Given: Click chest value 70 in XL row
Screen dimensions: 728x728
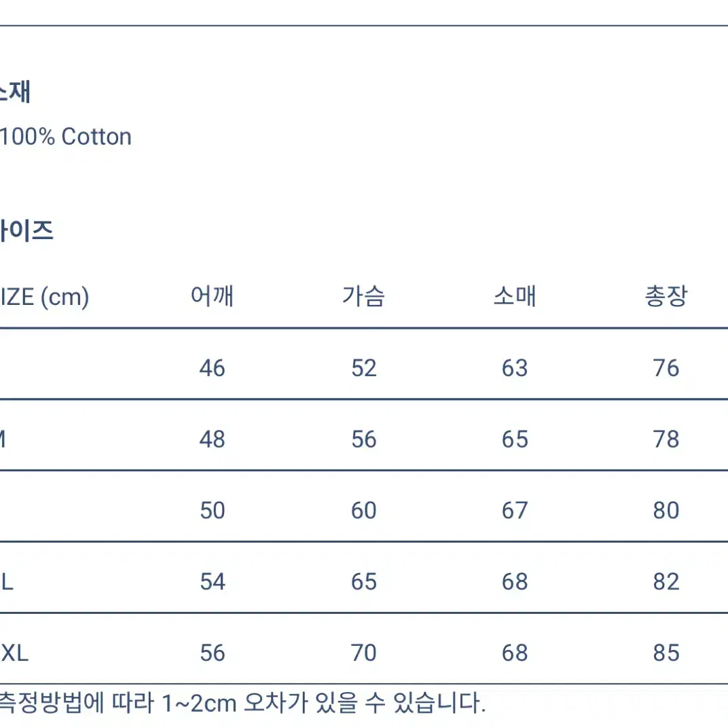Looking at the screenshot, I should 363,653.
